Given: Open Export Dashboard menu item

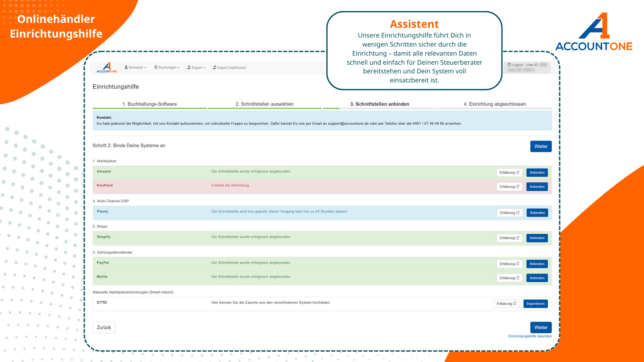Looking at the screenshot, I should pos(229,68).
